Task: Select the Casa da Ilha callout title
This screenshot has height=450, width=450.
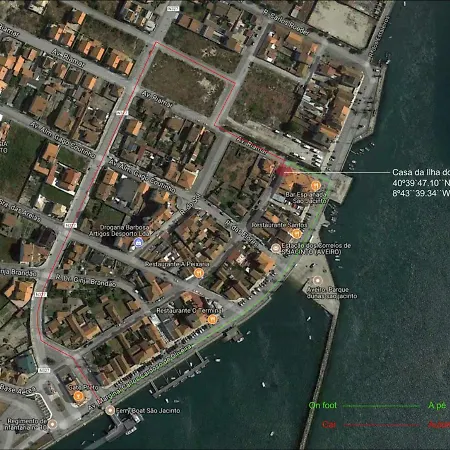Action: (x=421, y=172)
